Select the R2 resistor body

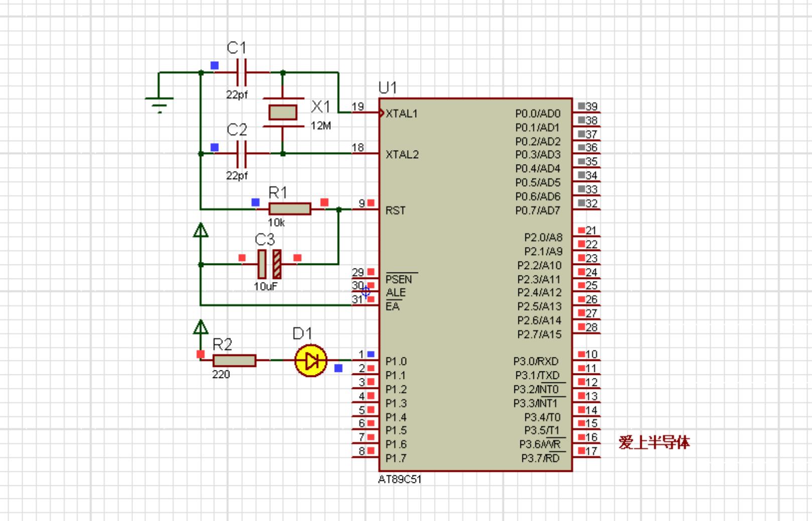[234, 360]
